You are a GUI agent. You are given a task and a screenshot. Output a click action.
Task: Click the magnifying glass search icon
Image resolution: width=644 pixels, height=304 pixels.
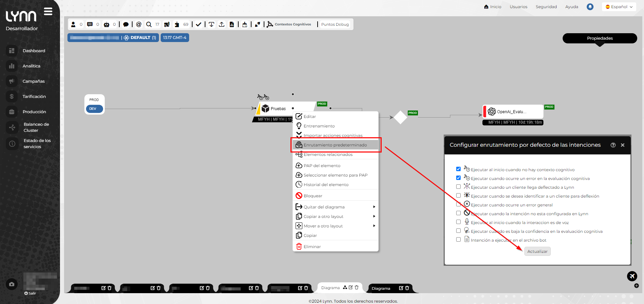point(149,24)
